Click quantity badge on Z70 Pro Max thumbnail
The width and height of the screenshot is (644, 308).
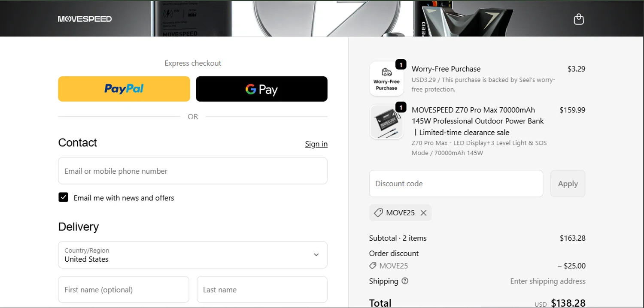(401, 107)
